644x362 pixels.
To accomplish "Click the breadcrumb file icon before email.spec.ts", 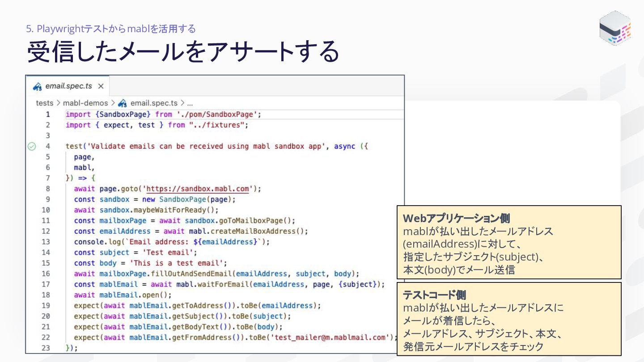I will [x=123, y=103].
